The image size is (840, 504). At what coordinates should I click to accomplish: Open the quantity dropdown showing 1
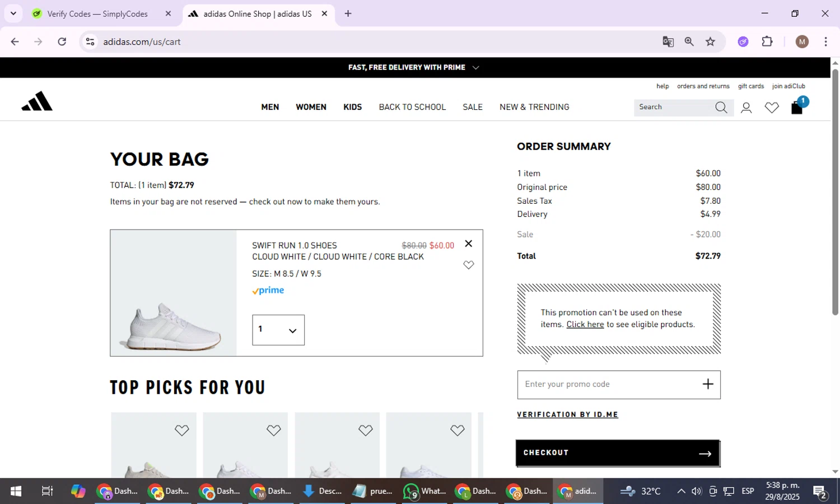point(278,330)
